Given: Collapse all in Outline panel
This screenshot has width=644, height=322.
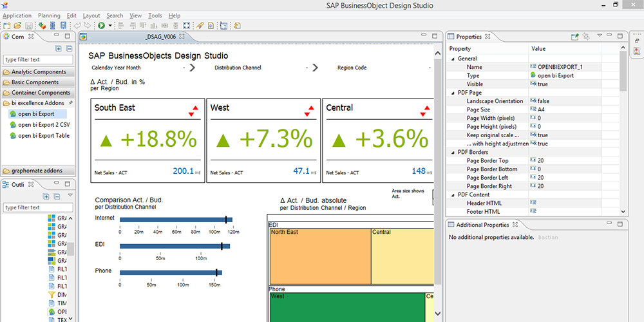Looking at the screenshot, I should 57,196.
